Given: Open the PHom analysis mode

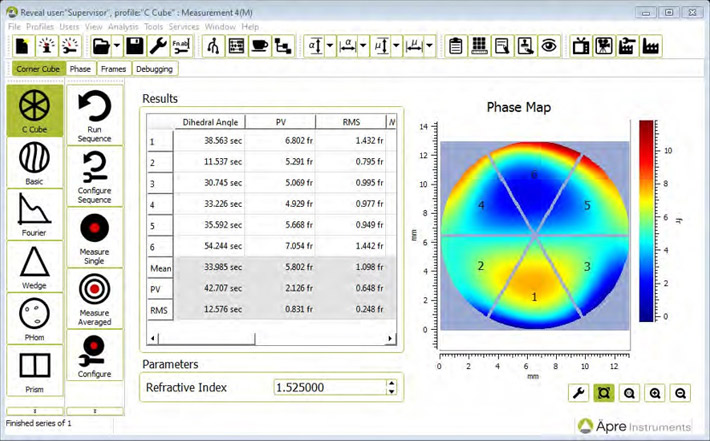Looking at the screenshot, I should (35, 315).
